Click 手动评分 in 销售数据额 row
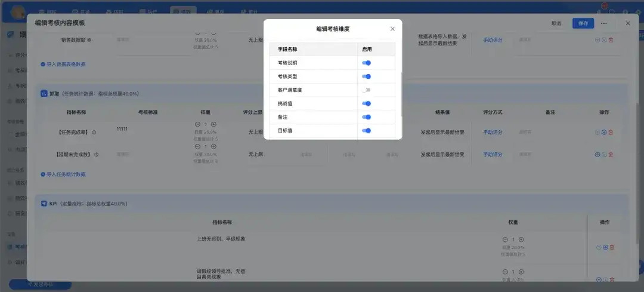Viewport: 644px width, 292px height. tap(493, 40)
